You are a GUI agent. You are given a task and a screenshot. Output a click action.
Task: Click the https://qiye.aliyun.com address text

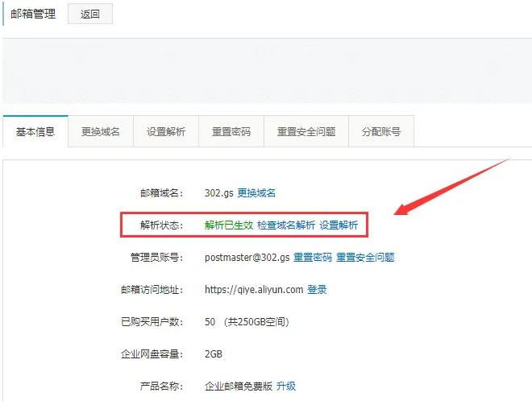[x=254, y=290]
